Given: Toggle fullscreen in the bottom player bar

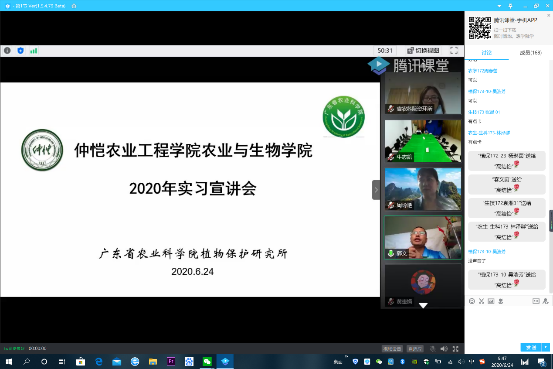Looking at the screenshot, I should coord(456,349).
